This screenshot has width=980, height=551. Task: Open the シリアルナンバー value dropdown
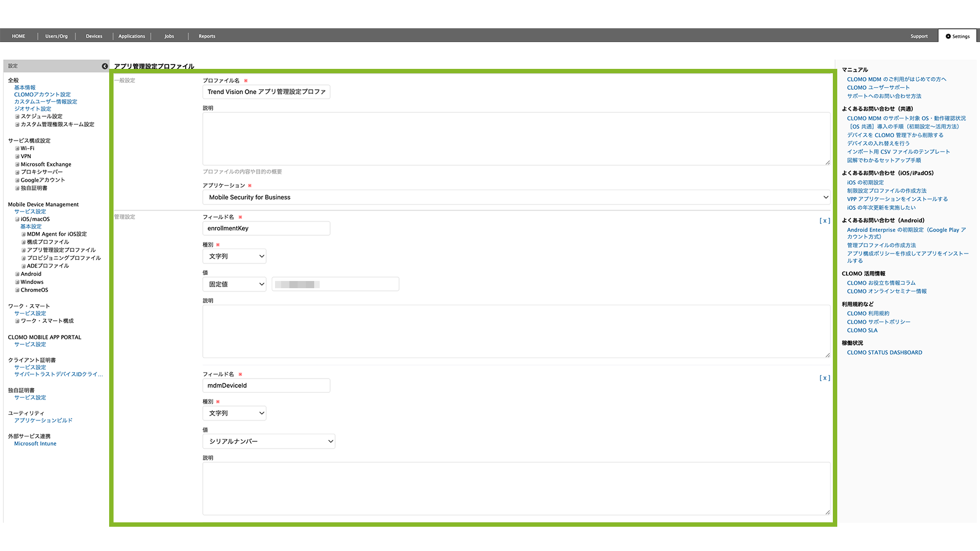(268, 441)
